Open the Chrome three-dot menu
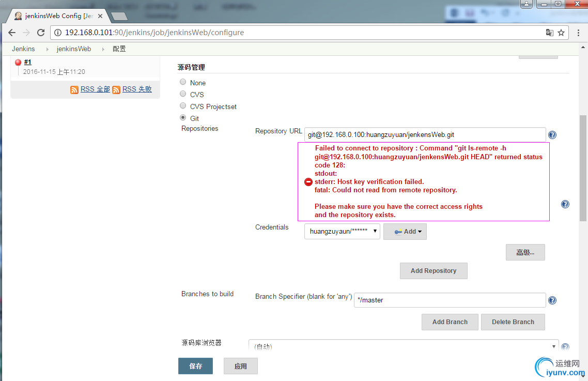588x381 pixels. (578, 33)
